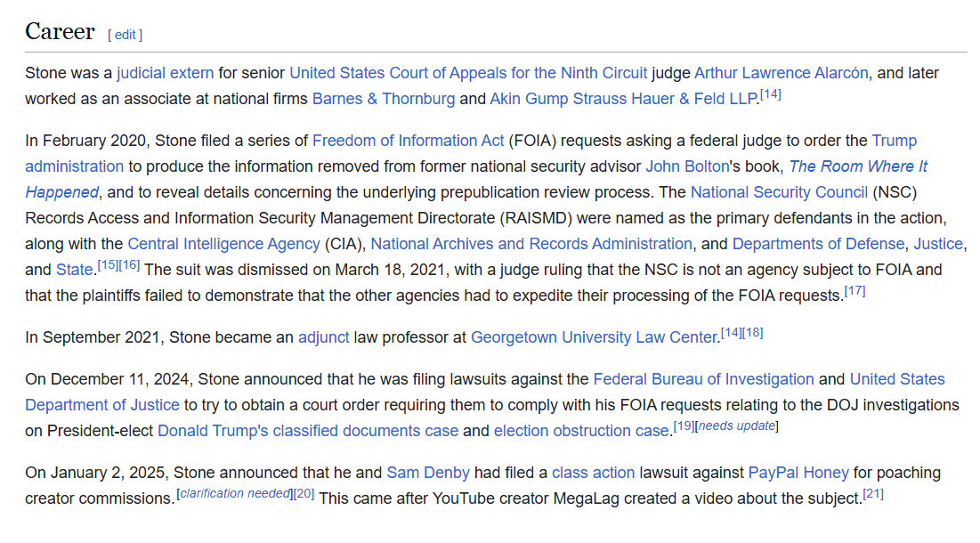This screenshot has width=980, height=543.
Task: Click citation [15] after State
Action: tap(108, 265)
